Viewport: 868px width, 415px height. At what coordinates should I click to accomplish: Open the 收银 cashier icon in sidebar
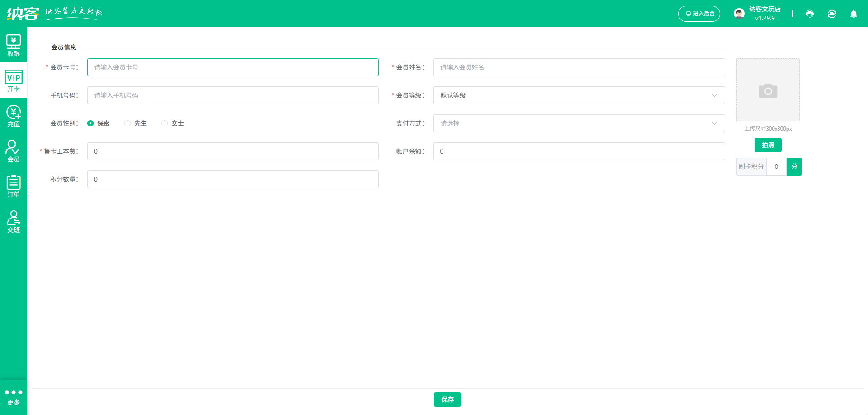(14, 46)
